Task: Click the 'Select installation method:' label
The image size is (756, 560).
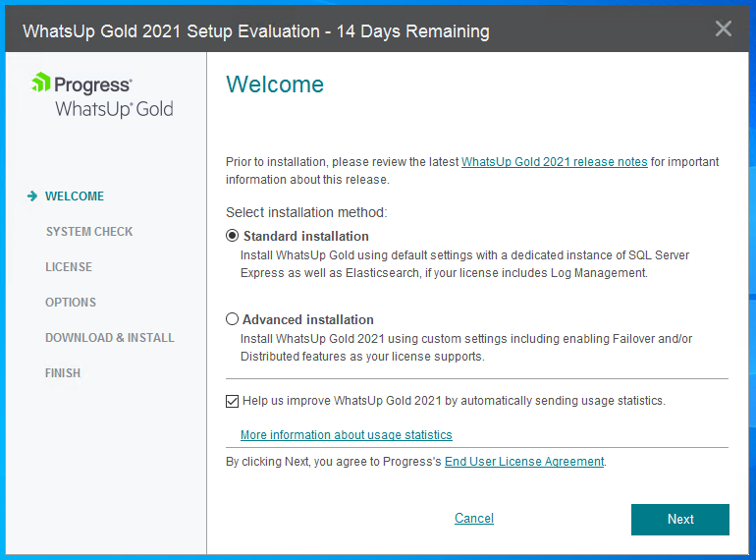Action: click(x=306, y=212)
